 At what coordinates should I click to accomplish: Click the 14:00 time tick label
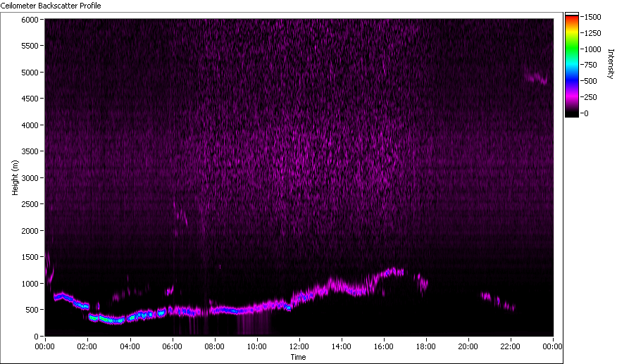[342, 346]
